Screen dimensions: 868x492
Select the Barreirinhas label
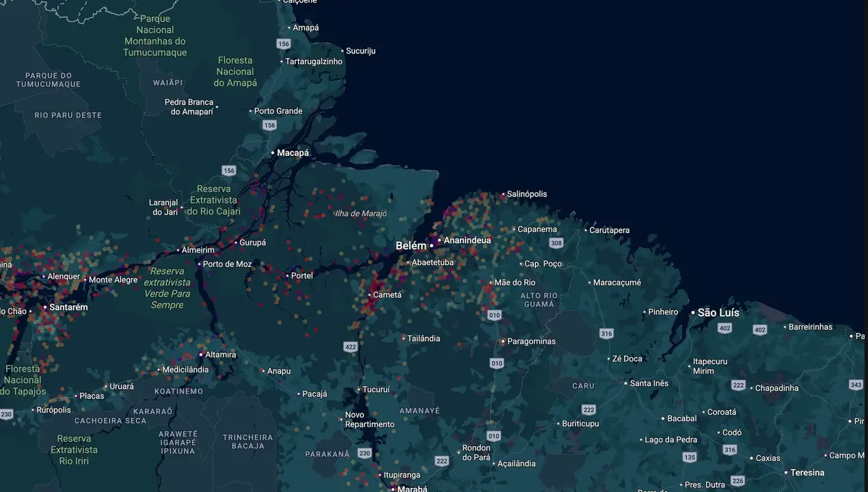coord(811,327)
